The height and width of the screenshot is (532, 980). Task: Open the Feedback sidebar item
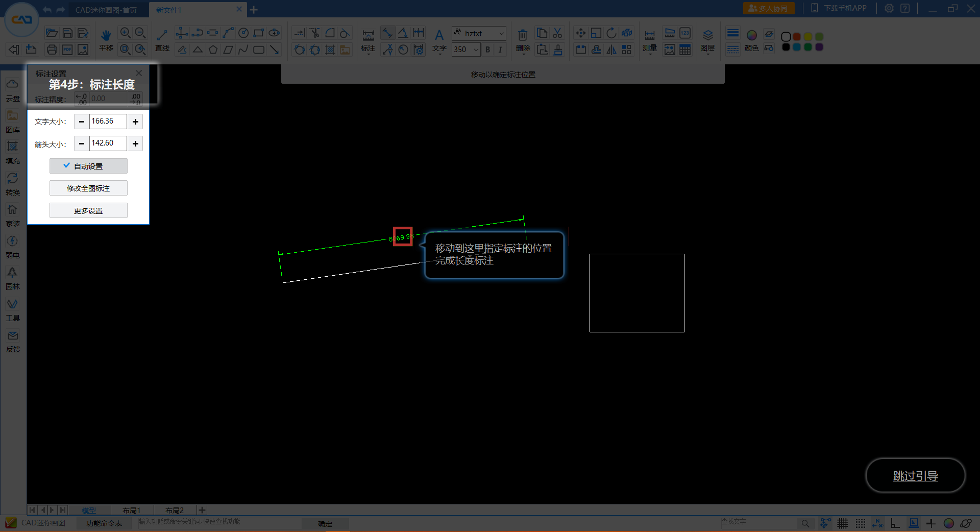tap(13, 341)
